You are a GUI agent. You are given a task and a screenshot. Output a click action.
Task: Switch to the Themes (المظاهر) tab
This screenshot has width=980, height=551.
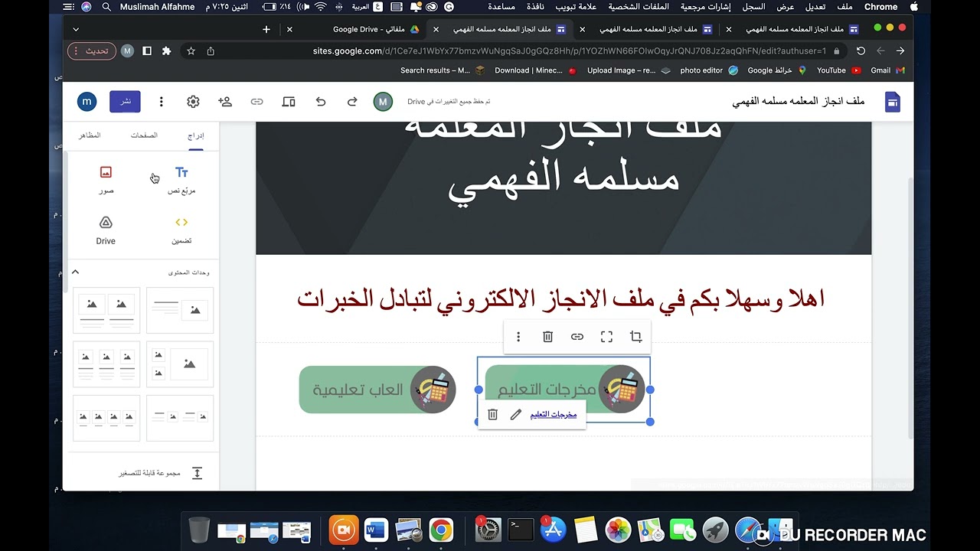pyautogui.click(x=90, y=135)
